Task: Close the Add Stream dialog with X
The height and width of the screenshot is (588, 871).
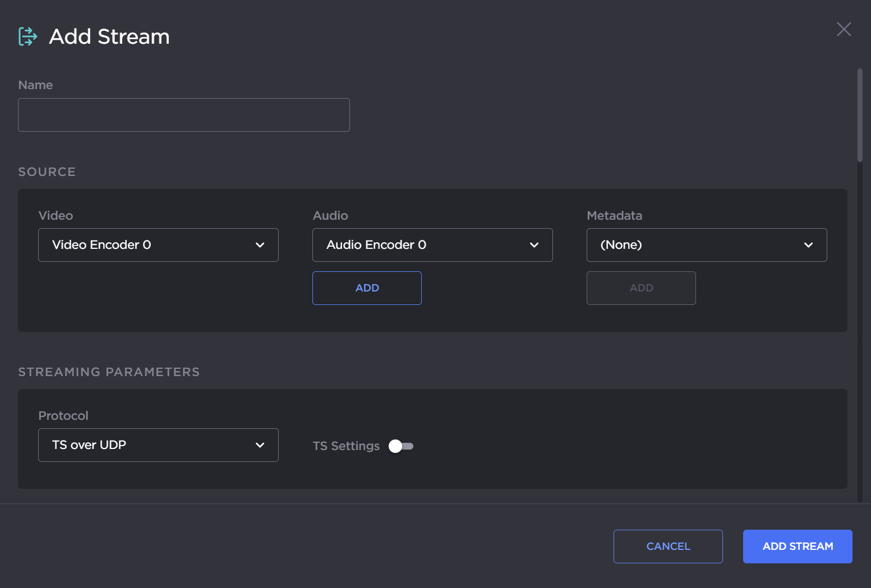Action: [844, 29]
